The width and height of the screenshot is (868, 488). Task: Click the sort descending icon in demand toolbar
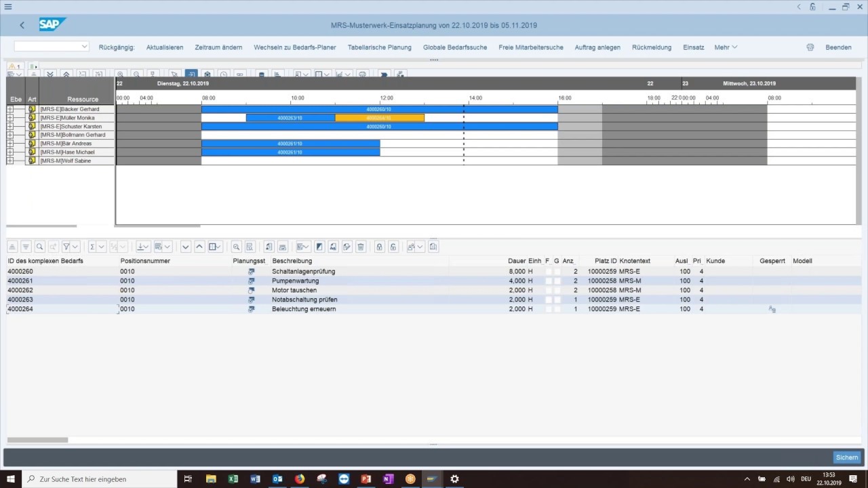point(26,247)
